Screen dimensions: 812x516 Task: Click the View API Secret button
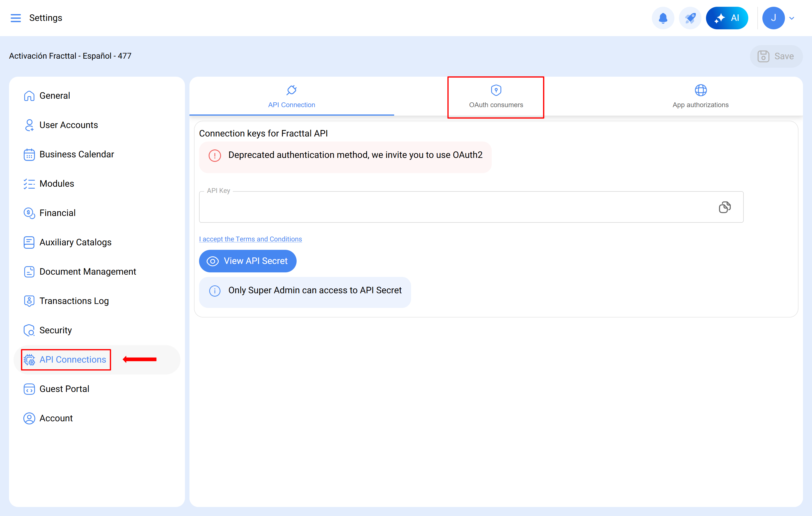point(248,261)
